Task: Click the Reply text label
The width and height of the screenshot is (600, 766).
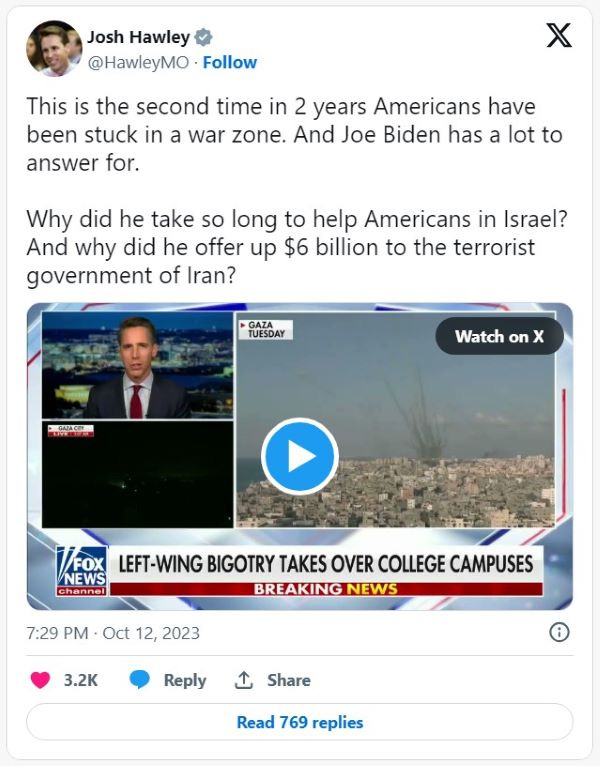Action: pos(185,680)
